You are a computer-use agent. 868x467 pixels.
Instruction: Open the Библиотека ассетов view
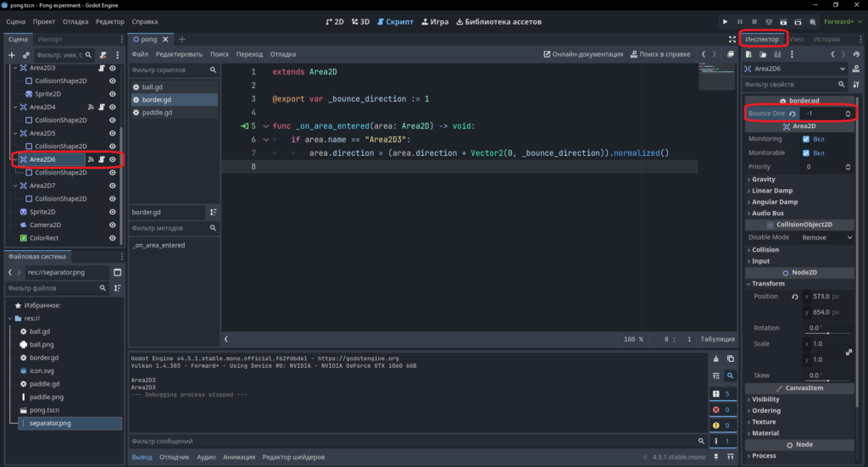point(498,21)
